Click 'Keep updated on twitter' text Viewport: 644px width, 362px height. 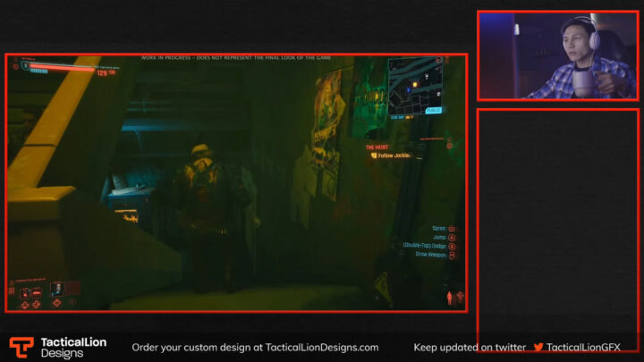470,347
